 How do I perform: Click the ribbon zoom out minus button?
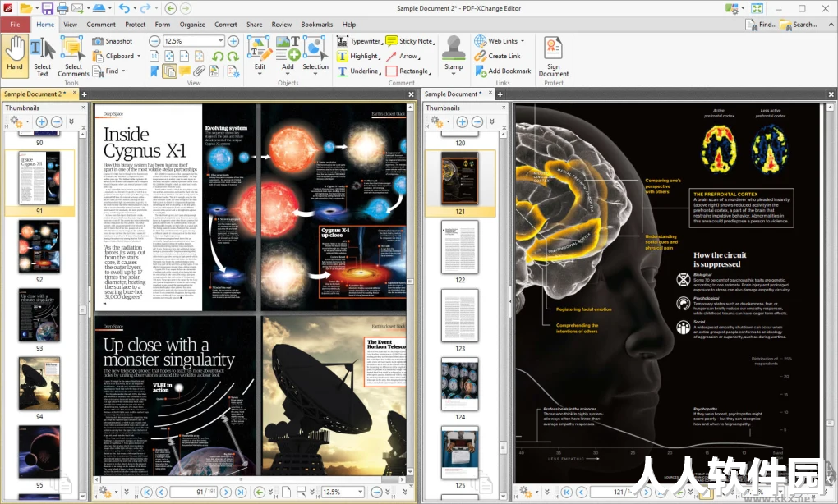(x=154, y=41)
